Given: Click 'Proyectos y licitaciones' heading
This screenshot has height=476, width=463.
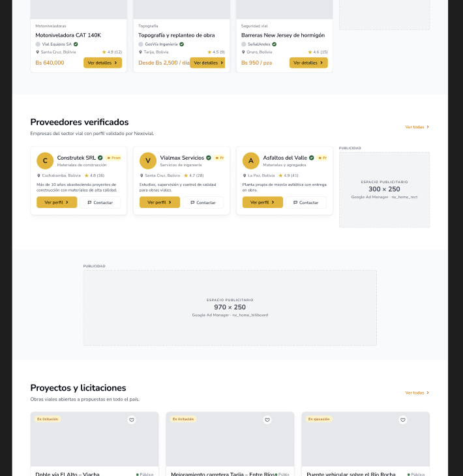Looking at the screenshot, I should coord(78,388).
